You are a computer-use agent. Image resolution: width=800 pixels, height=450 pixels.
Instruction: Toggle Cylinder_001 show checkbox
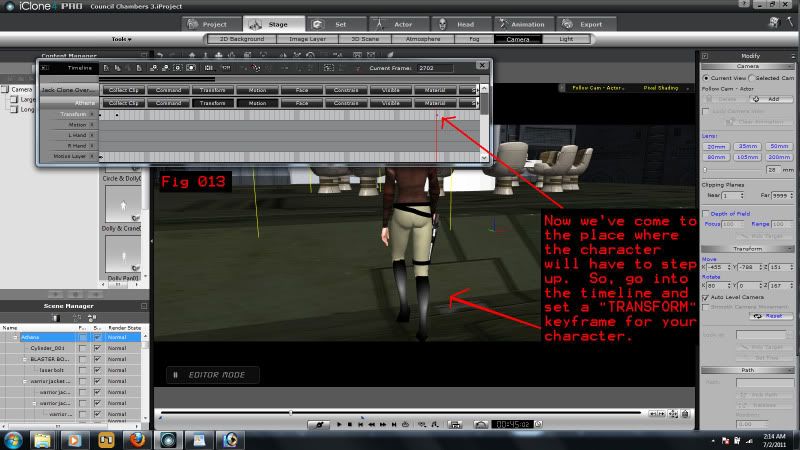point(97,348)
